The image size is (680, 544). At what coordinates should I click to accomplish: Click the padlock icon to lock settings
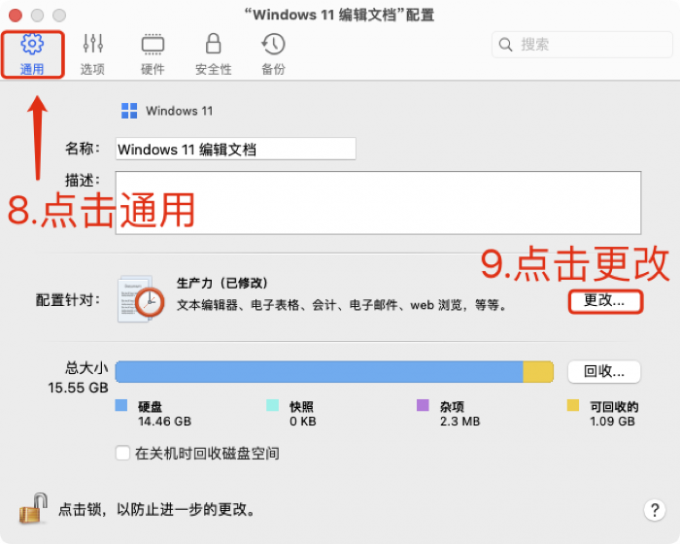pos(33,508)
